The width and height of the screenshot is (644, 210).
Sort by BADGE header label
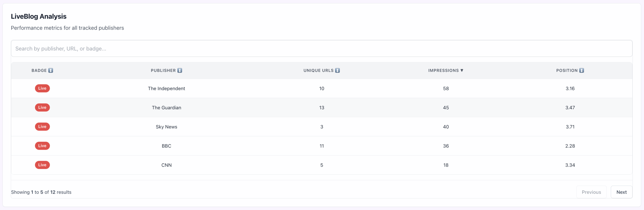39,71
